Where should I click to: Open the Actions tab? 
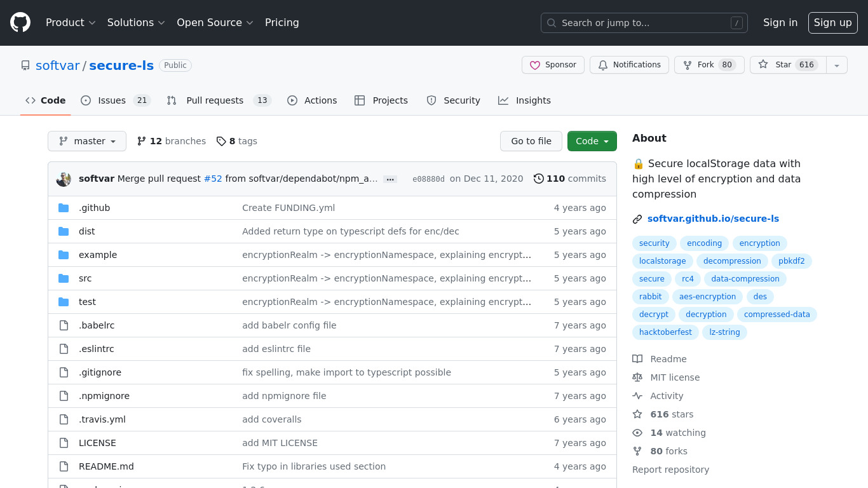(x=312, y=100)
